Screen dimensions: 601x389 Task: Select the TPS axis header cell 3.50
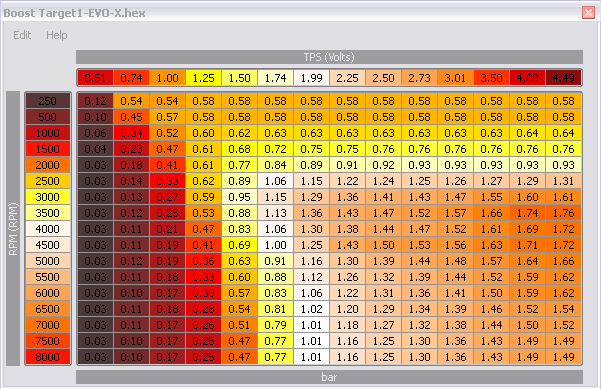tap(492, 78)
